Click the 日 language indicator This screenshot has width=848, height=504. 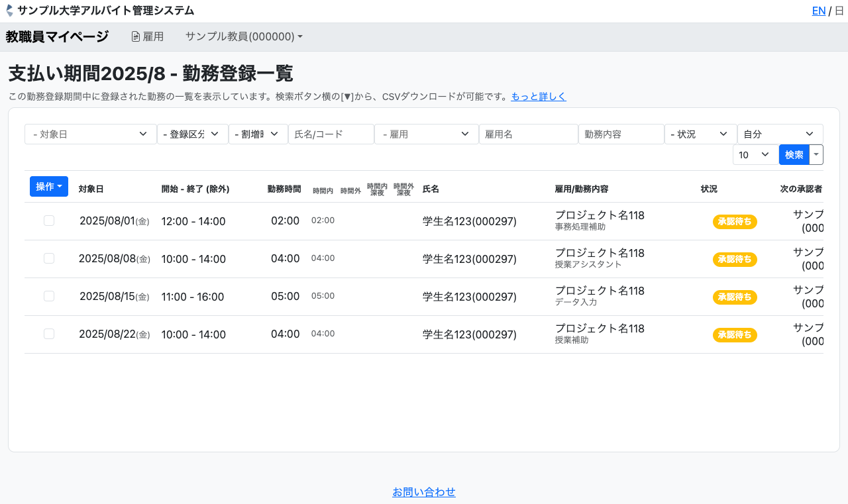(839, 11)
